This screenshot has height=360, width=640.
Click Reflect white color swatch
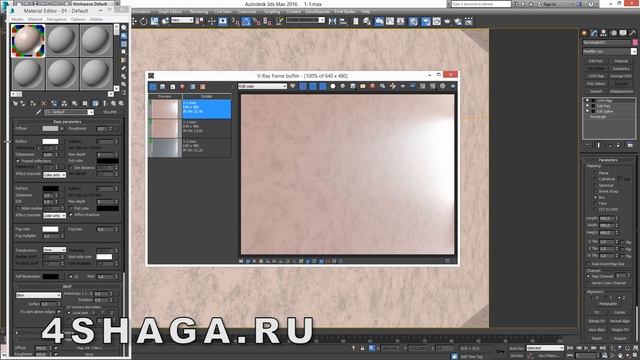coord(50,142)
